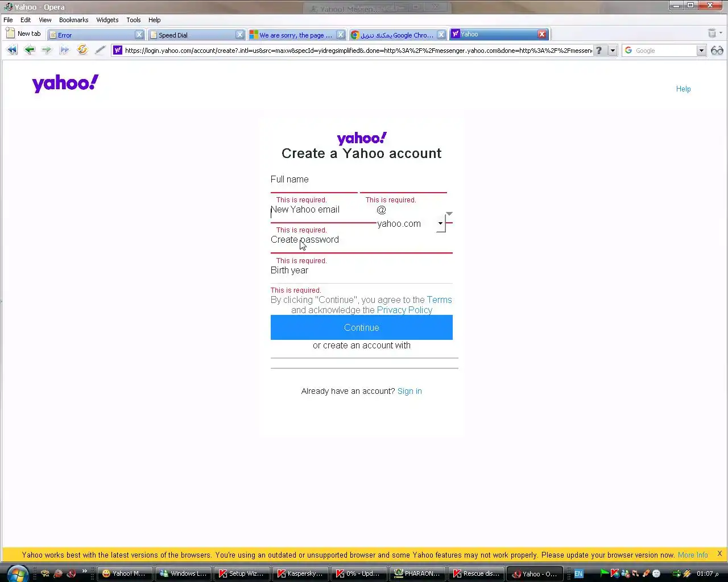Open the More Info link in the warning bar
The height and width of the screenshot is (582, 728).
pyautogui.click(x=693, y=555)
